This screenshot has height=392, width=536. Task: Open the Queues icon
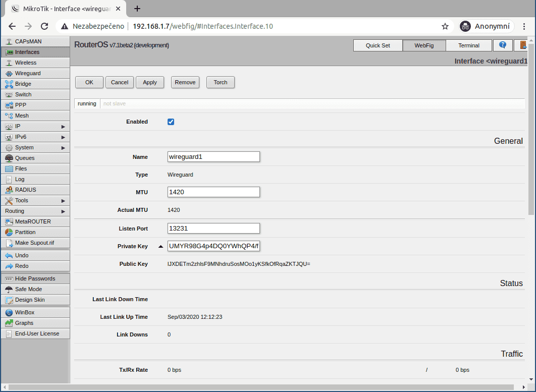click(x=9, y=158)
